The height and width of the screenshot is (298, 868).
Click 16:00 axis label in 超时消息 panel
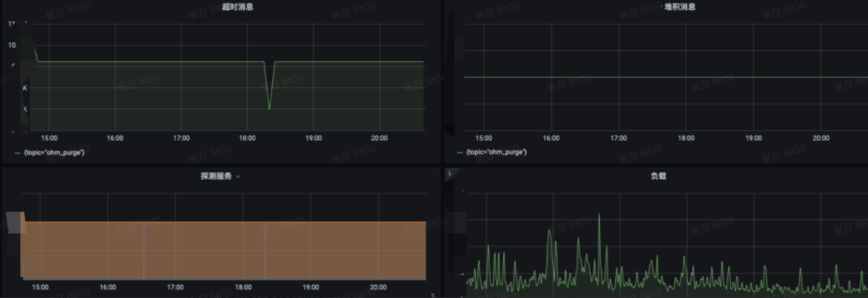coord(115,138)
